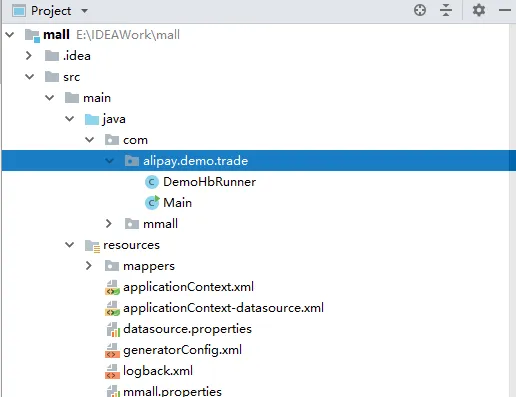516x397 pixels.
Task: Select generatorConfig.xml file name
Action: (x=182, y=350)
